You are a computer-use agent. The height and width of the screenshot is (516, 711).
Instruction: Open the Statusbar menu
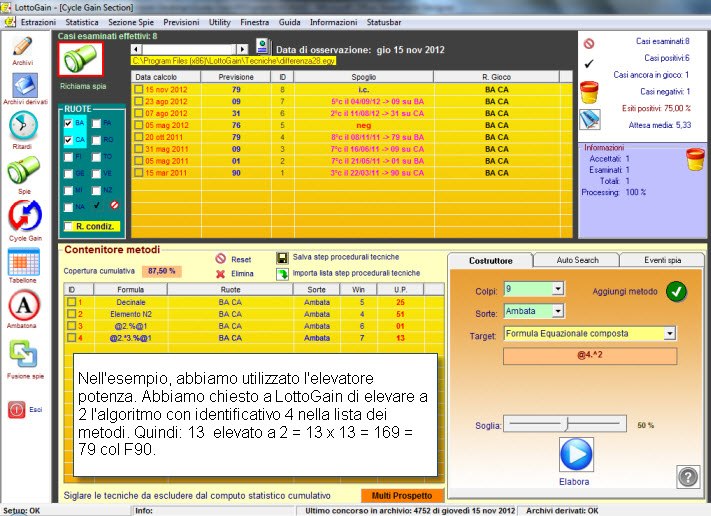[x=384, y=22]
